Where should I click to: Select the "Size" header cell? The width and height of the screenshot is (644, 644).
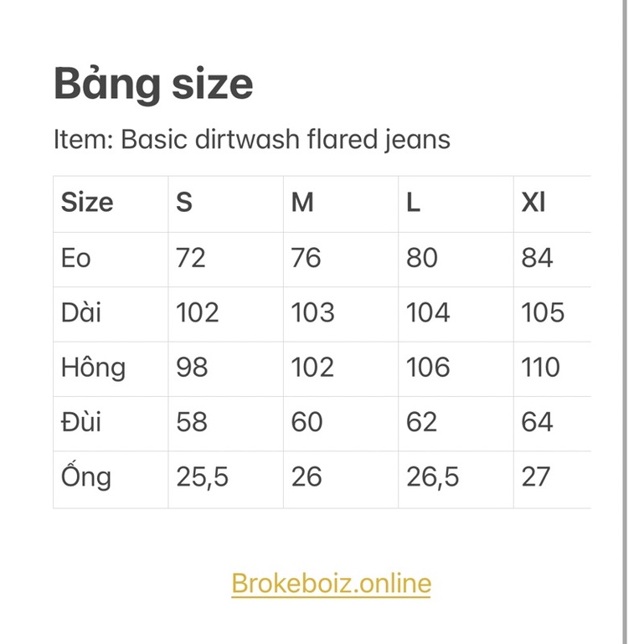click(87, 203)
